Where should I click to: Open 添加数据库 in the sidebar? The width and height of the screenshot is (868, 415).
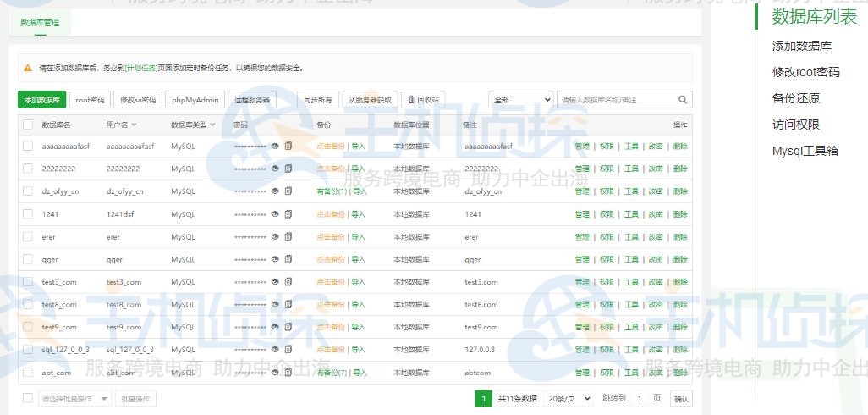coord(801,46)
